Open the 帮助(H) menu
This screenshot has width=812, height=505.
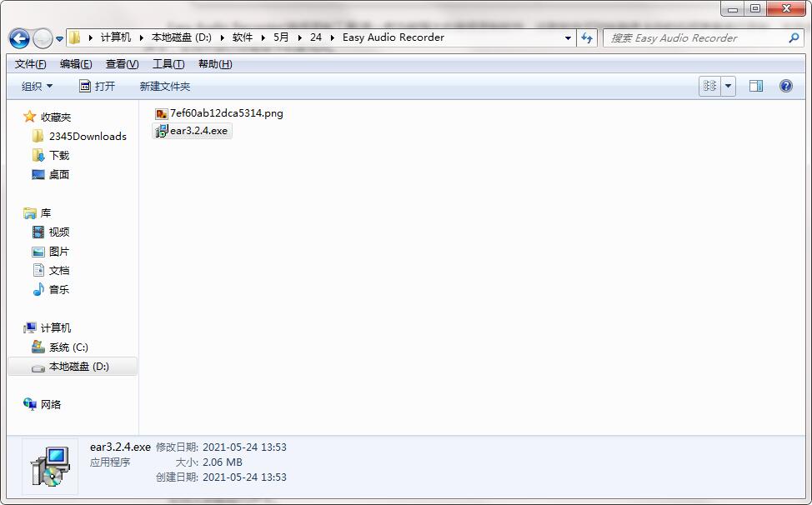coord(215,63)
